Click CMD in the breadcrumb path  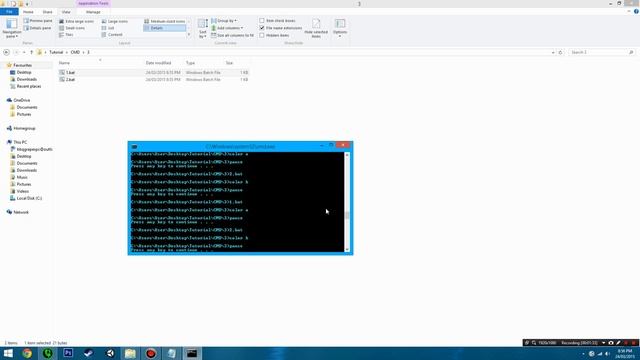click(75, 52)
